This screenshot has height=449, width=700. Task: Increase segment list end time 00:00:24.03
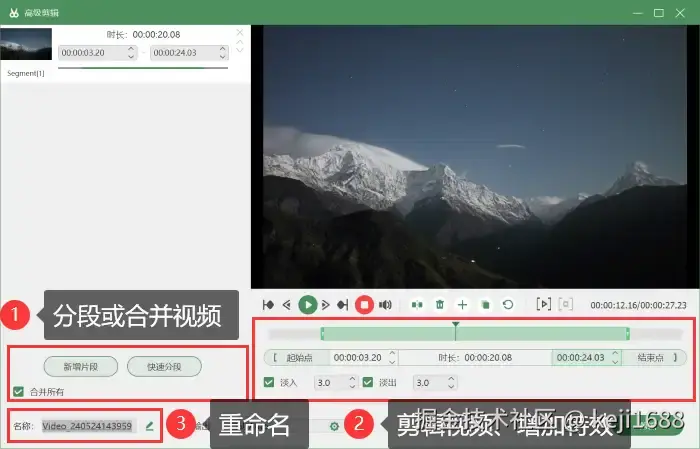tap(222, 49)
